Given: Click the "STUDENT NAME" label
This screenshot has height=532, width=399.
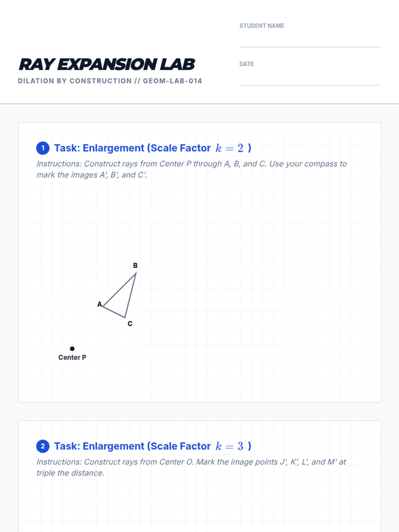Looking at the screenshot, I should point(262,26).
